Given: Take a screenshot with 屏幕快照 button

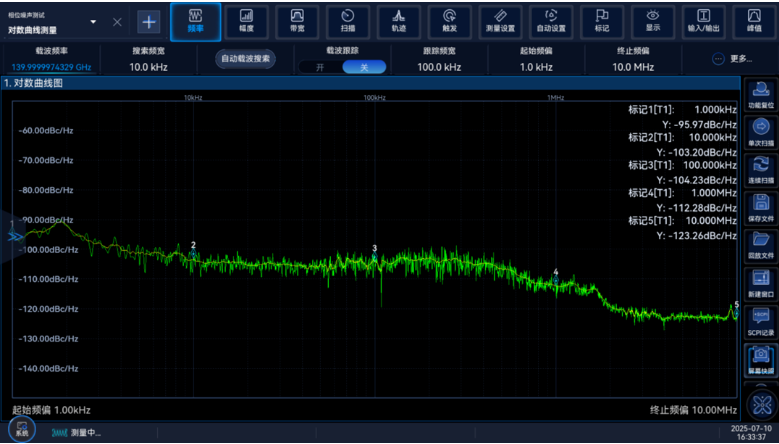Looking at the screenshot, I should [x=760, y=359].
